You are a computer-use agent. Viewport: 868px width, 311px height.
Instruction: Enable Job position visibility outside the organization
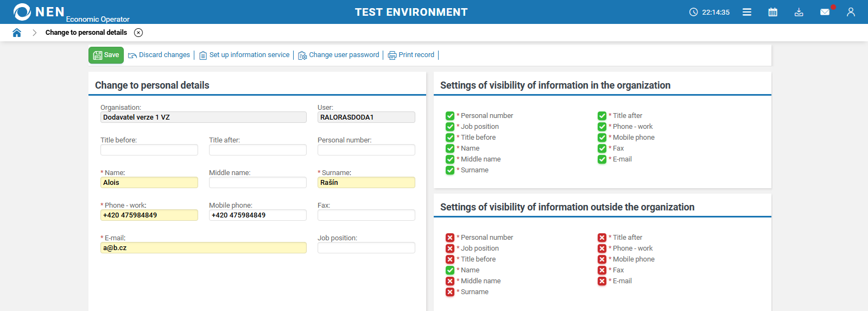coord(450,248)
